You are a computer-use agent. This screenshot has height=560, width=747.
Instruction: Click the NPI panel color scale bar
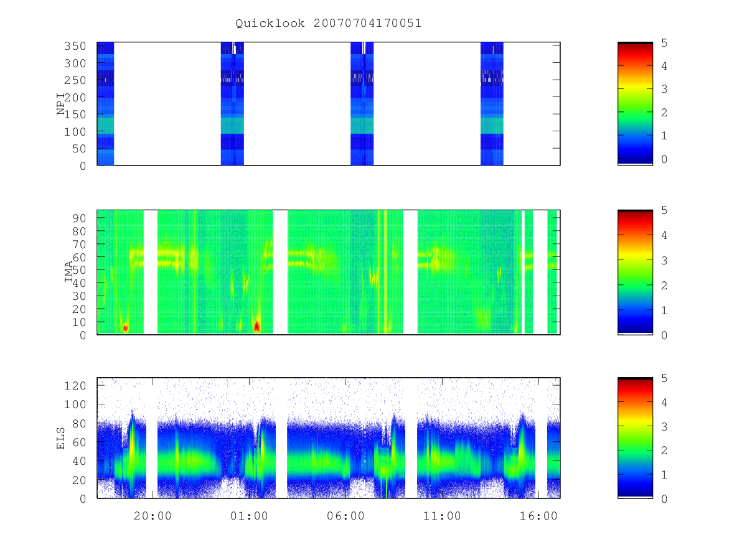[635, 104]
